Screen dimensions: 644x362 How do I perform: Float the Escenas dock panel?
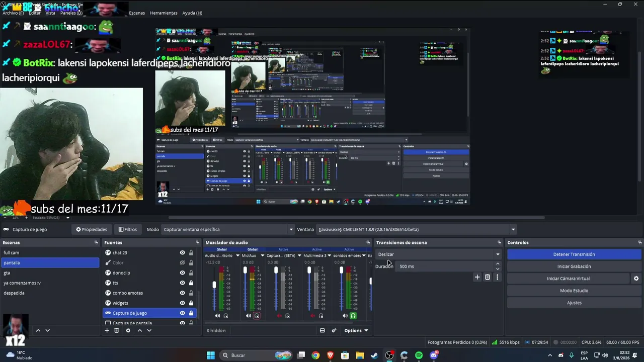96,242
